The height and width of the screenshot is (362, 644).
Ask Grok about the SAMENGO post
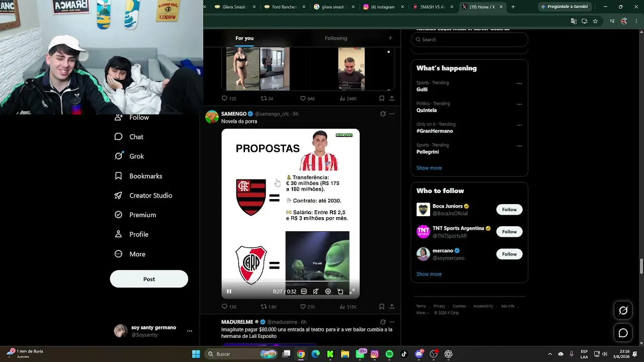[x=383, y=114]
